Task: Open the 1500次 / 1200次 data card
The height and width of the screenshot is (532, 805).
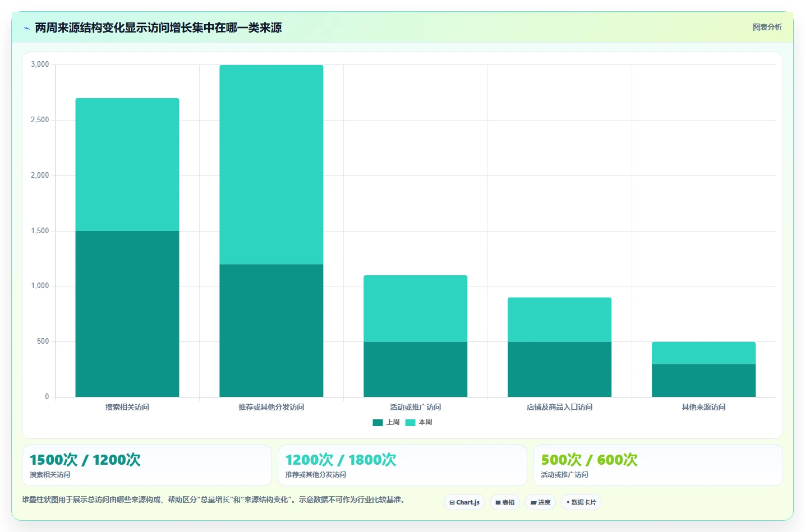Action: tap(147, 465)
